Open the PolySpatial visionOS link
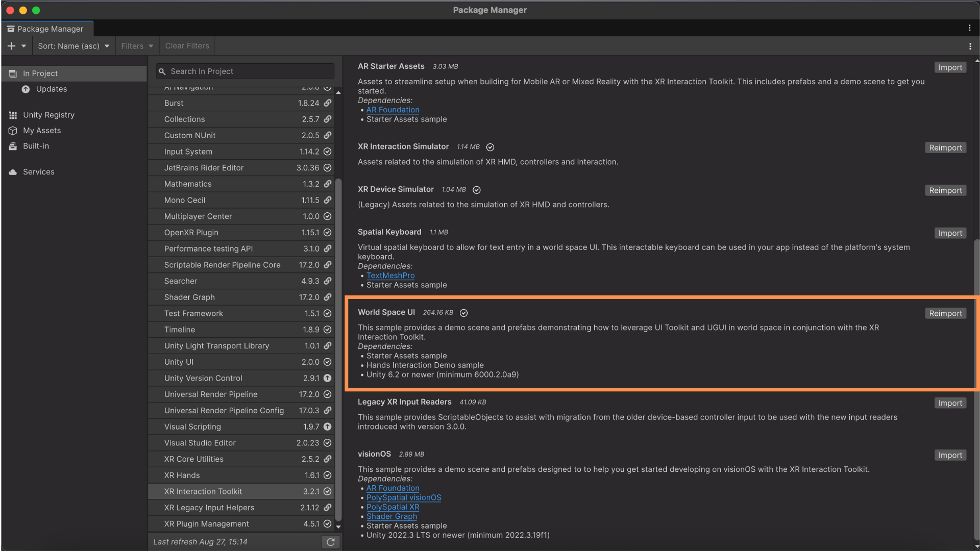 click(404, 497)
